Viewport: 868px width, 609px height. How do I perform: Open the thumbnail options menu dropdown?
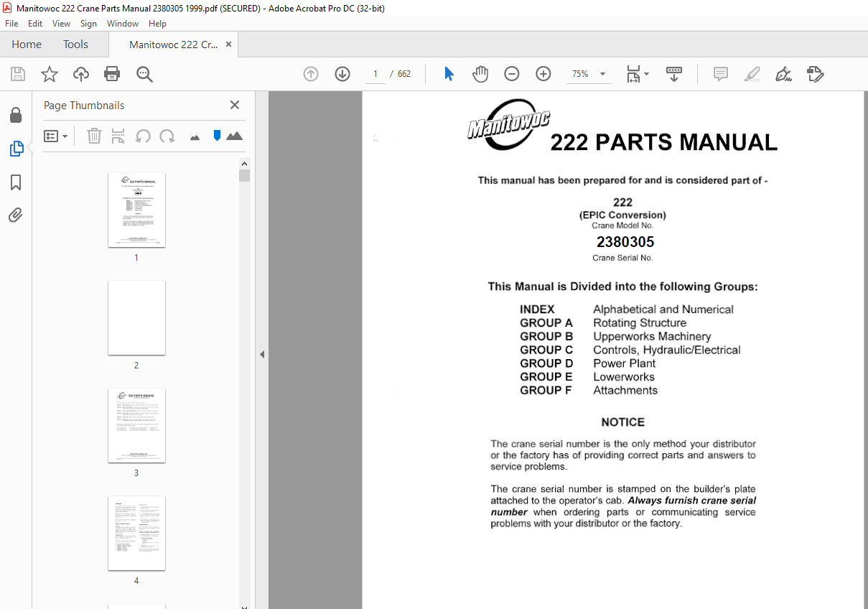[56, 136]
